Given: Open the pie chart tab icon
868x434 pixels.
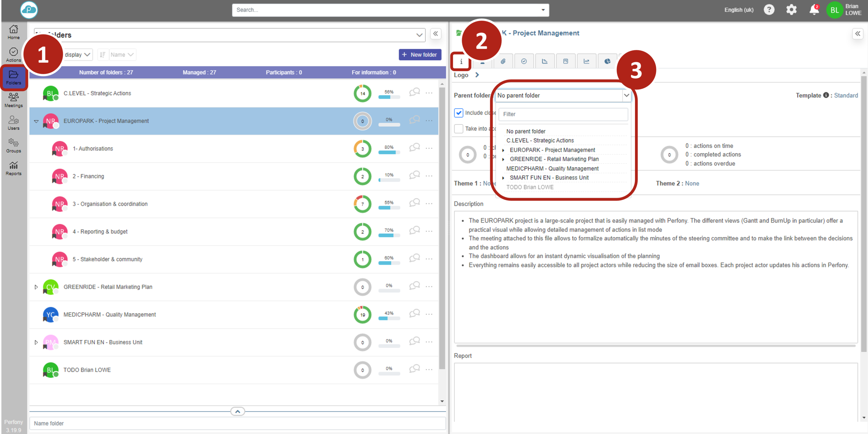Looking at the screenshot, I should coord(607,61).
